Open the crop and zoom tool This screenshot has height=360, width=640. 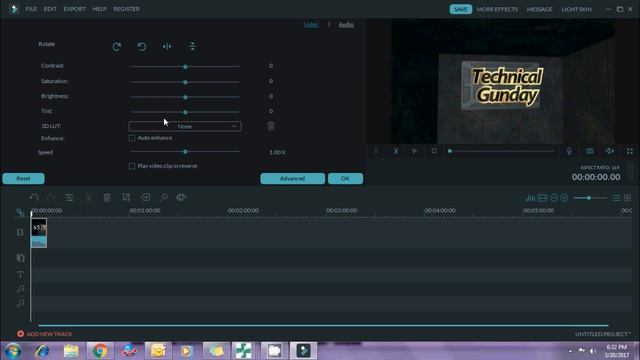pos(126,198)
